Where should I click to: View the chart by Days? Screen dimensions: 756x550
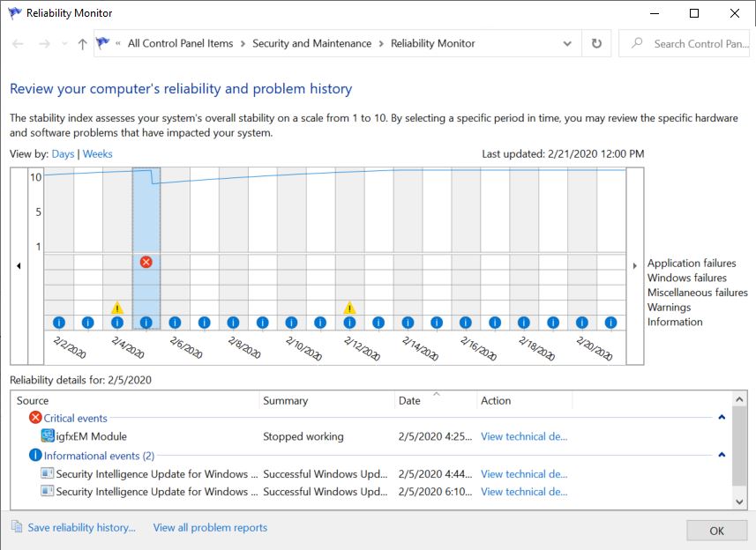click(63, 153)
